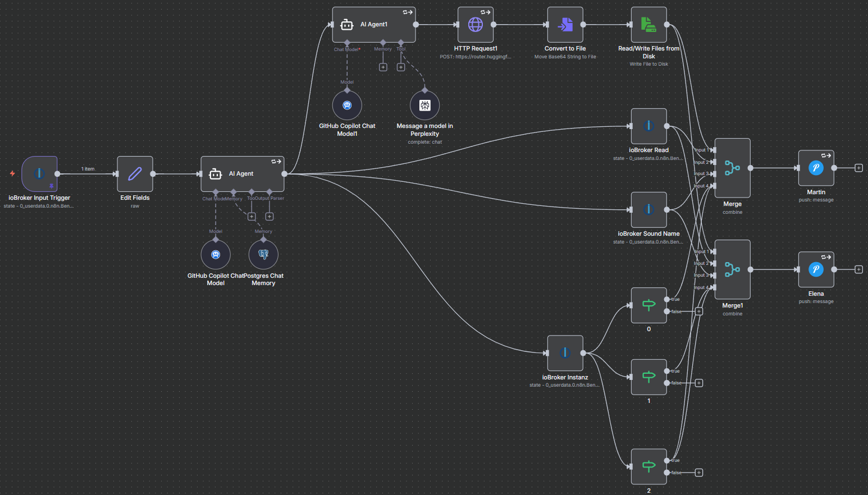This screenshot has width=868, height=495.
Task: Select the Merge combine node
Action: (732, 168)
